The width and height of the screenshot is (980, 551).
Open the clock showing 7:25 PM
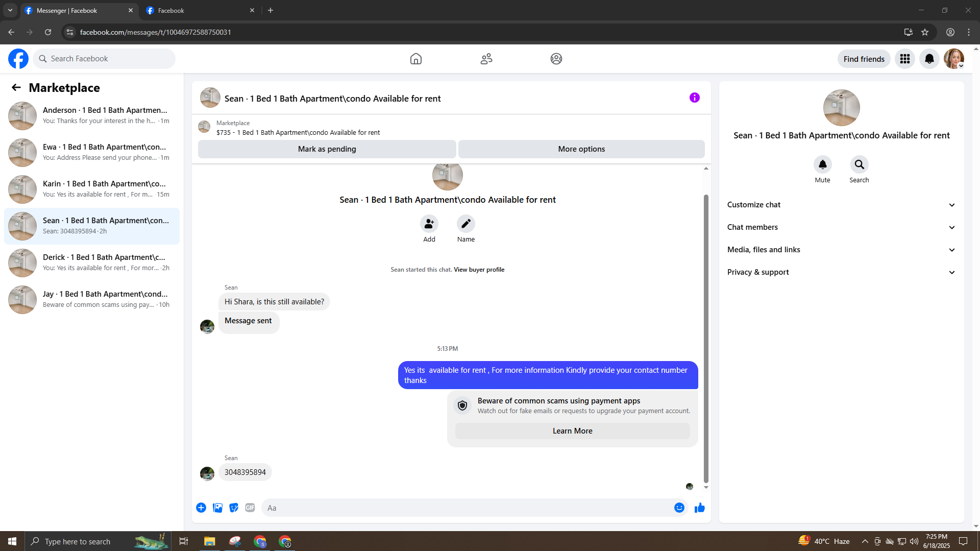(937, 541)
